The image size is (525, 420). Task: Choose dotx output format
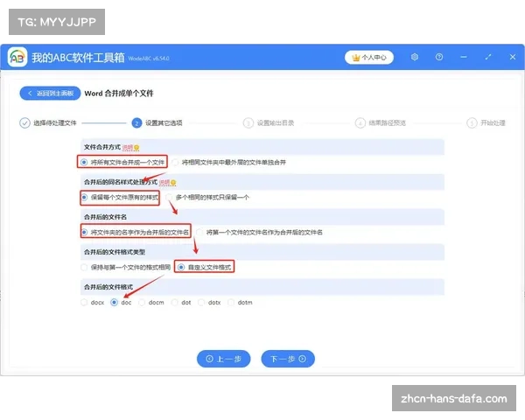(x=209, y=303)
